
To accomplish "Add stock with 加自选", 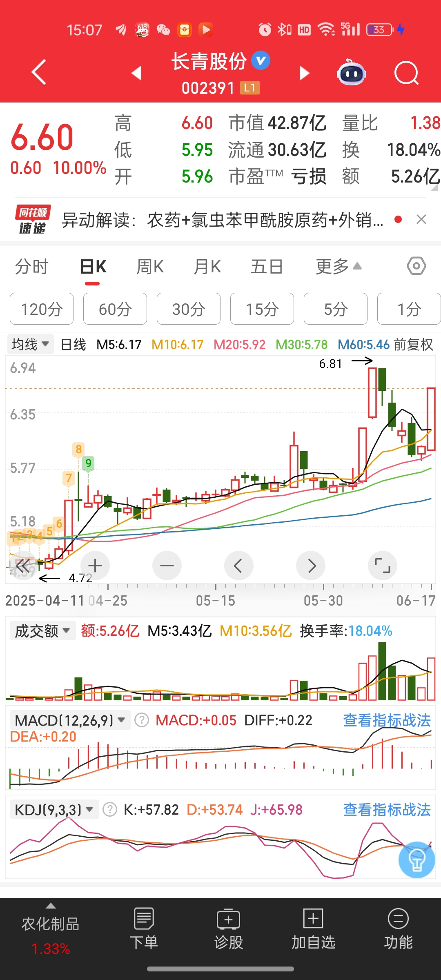I will click(313, 929).
